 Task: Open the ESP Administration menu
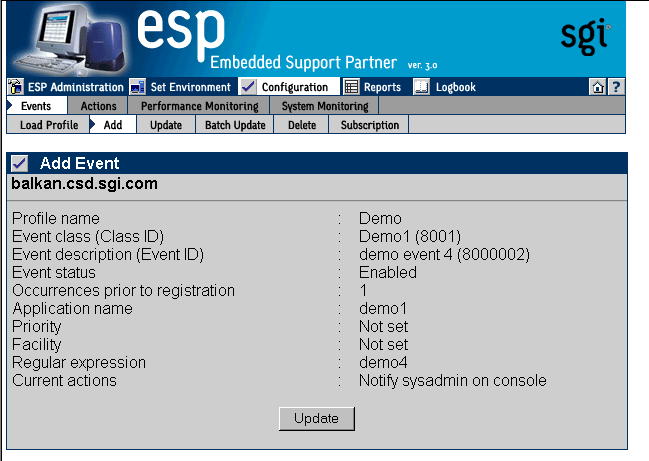coord(76,87)
